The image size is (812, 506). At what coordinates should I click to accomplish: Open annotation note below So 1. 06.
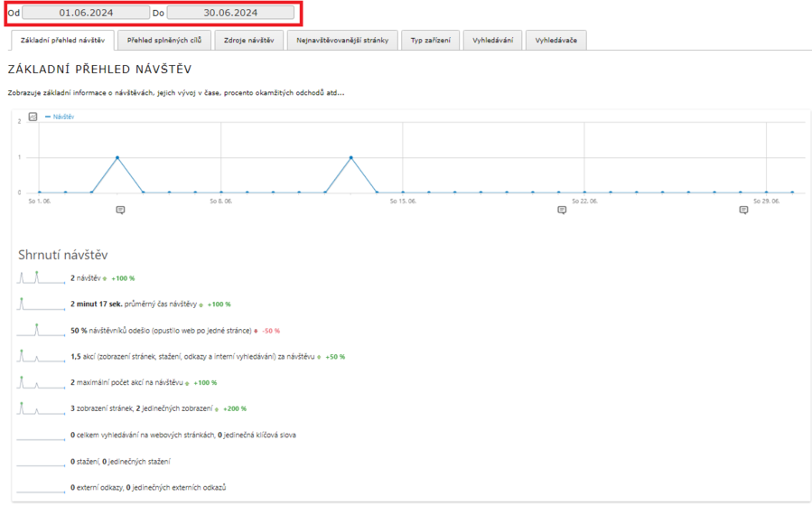(x=120, y=210)
